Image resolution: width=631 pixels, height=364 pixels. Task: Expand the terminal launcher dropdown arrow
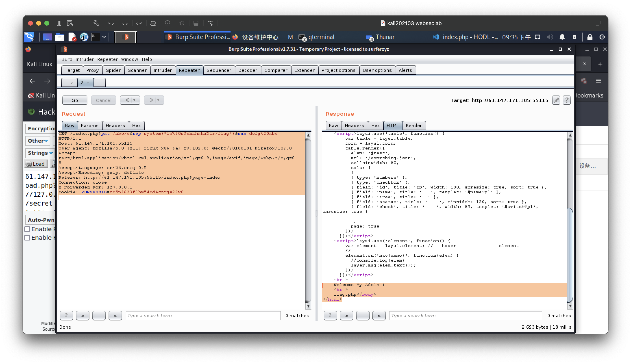(x=104, y=37)
